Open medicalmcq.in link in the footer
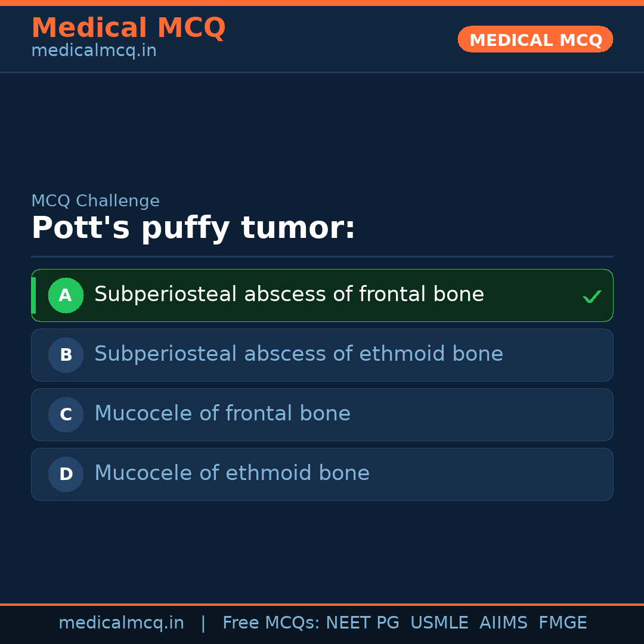 121,623
